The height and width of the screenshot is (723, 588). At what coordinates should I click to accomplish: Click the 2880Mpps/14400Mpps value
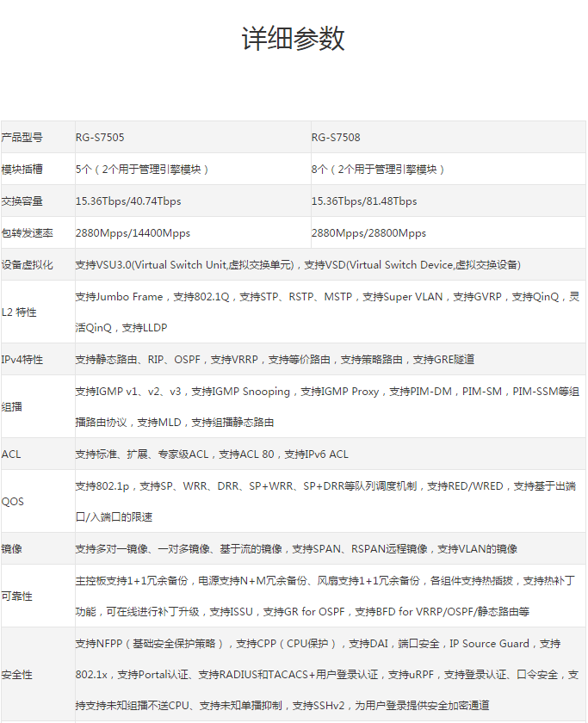(x=133, y=233)
